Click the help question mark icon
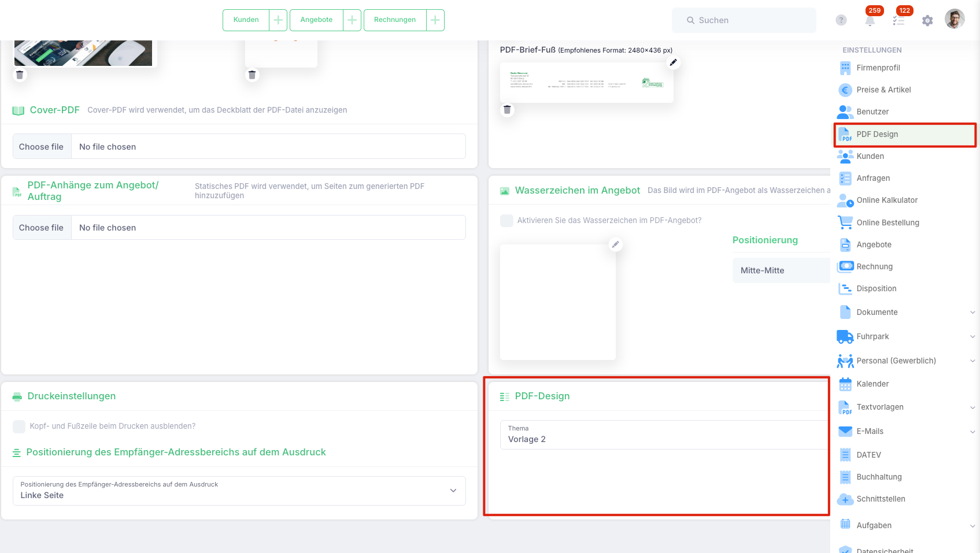The image size is (980, 553). pos(841,20)
